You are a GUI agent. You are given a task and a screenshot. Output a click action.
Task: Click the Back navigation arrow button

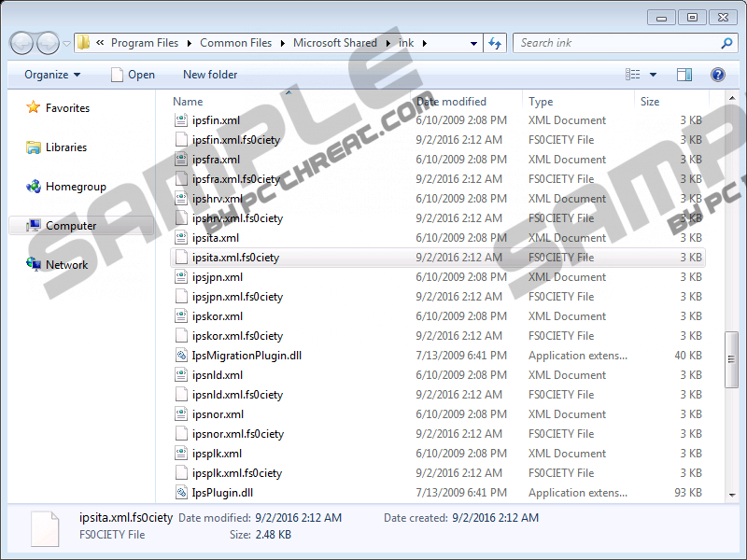[21, 43]
